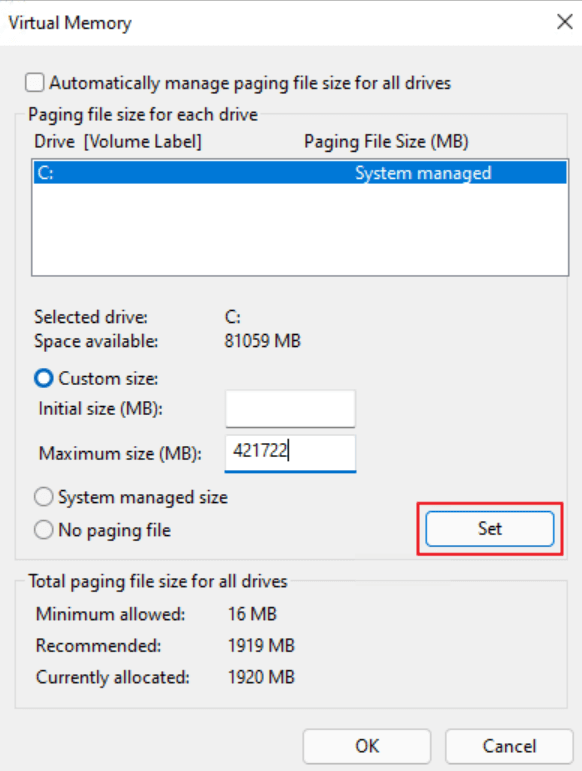Select the No paging file option
The height and width of the screenshot is (771, 582).
click(x=44, y=530)
